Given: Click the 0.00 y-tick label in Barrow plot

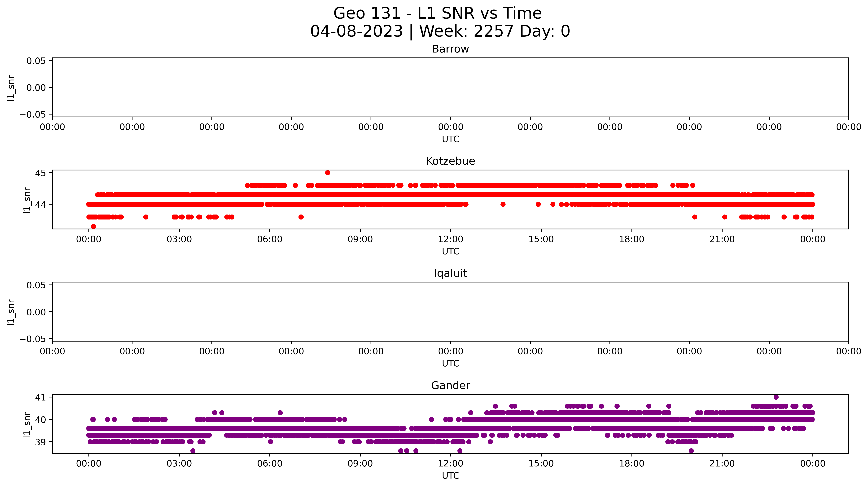Looking at the screenshot, I should pyautogui.click(x=36, y=88).
